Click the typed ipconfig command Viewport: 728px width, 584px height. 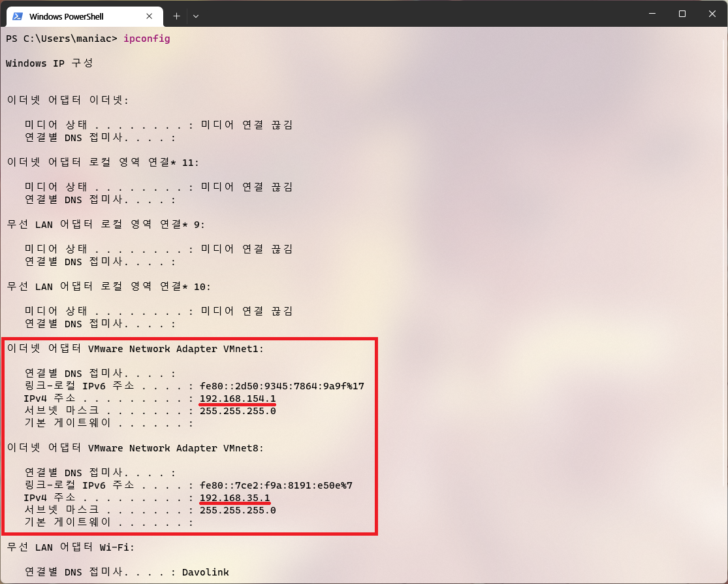147,39
